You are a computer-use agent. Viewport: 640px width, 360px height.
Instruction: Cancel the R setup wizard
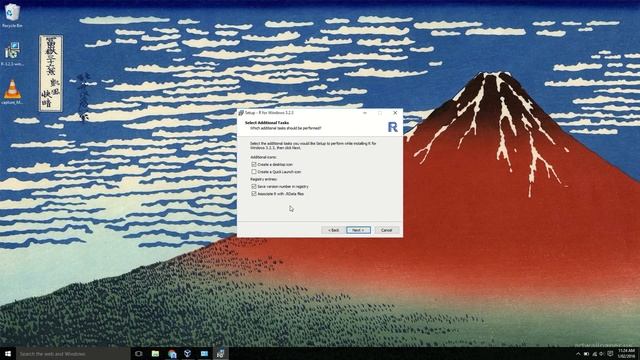(387, 230)
